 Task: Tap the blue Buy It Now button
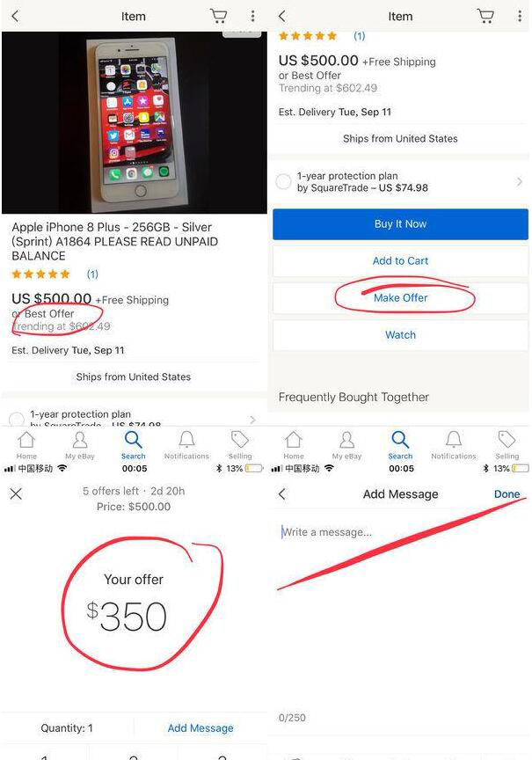400,224
